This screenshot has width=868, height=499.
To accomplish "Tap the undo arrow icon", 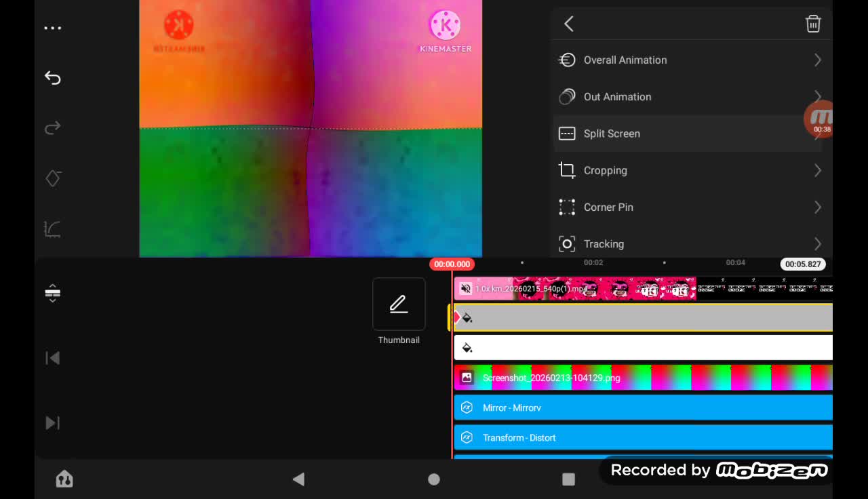I will point(53,78).
